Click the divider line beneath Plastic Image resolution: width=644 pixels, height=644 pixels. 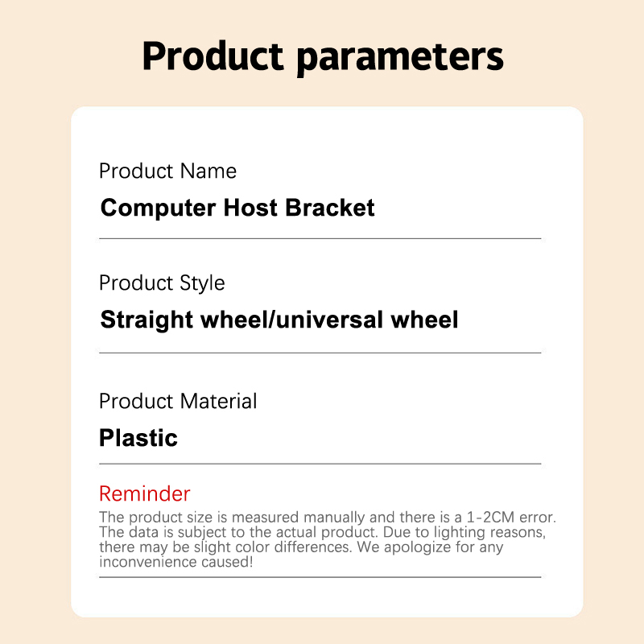[x=320, y=464]
